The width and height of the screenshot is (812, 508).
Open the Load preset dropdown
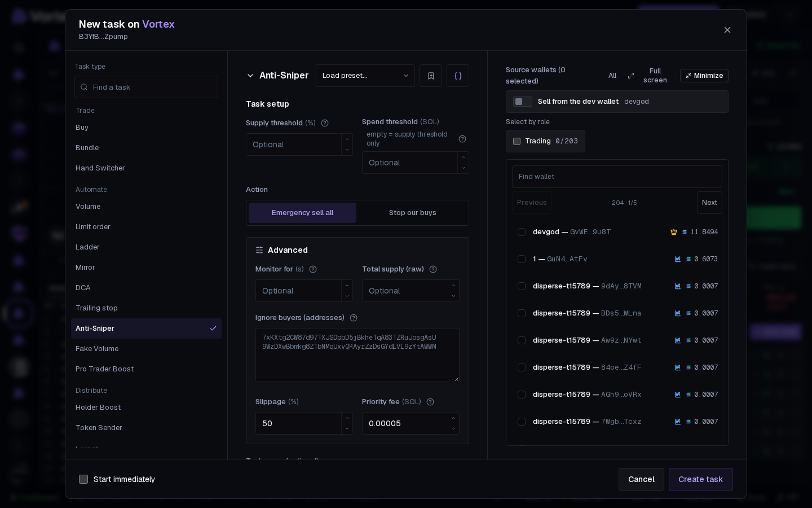[x=365, y=76]
